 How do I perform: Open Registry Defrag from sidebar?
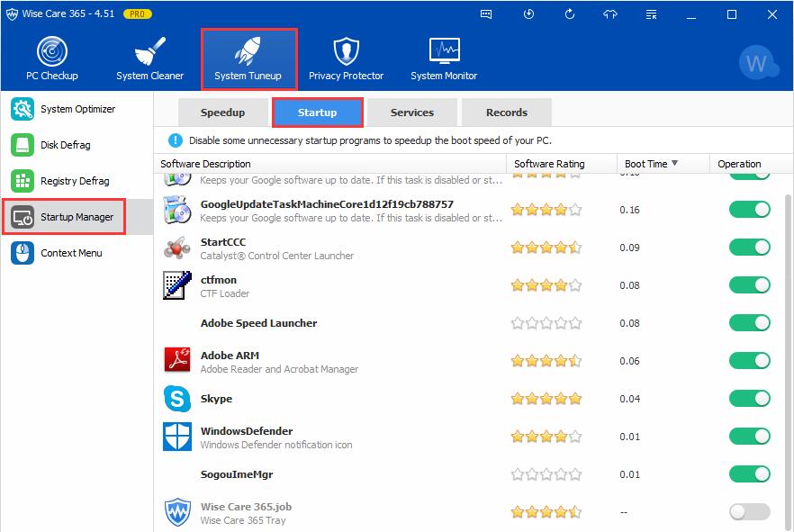[x=77, y=181]
